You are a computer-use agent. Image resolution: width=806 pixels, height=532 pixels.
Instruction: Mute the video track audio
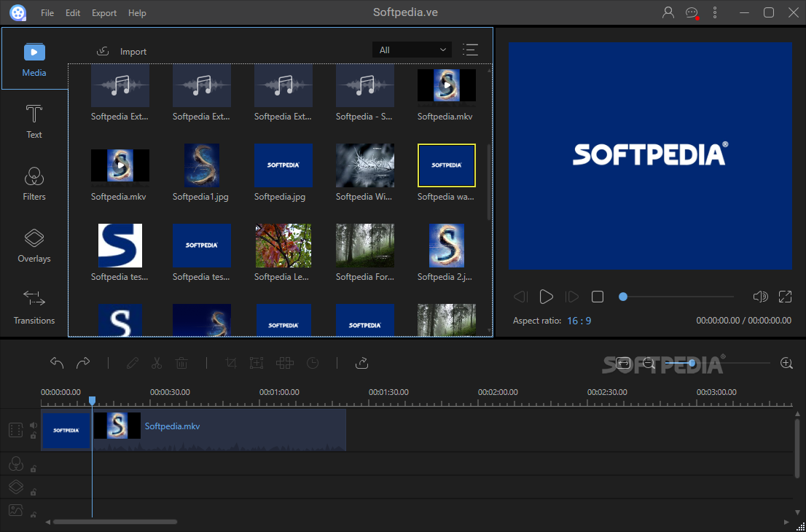point(34,425)
